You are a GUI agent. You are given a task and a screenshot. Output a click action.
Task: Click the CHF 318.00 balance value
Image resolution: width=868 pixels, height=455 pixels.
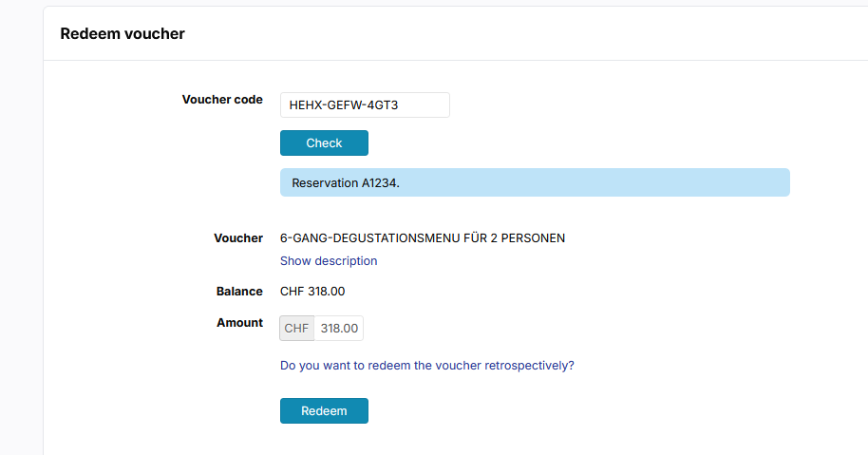(x=312, y=292)
